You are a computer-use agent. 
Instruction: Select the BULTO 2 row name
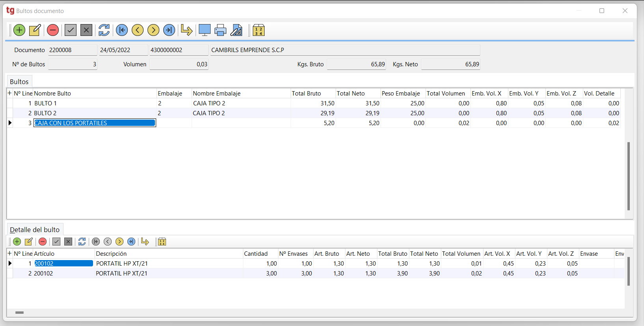point(95,113)
